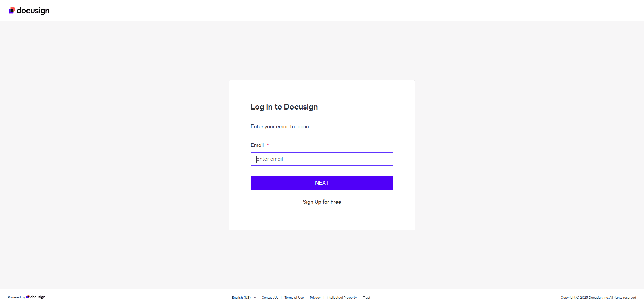The image size is (644, 306).
Task: Click the copyright notice at bottom right
Action: (598, 297)
